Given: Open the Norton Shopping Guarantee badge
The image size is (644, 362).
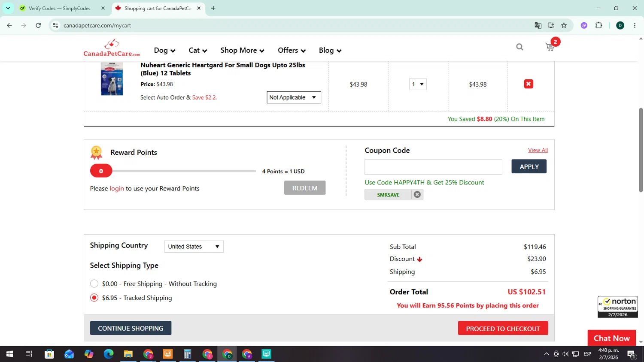Looking at the screenshot, I should tap(618, 307).
